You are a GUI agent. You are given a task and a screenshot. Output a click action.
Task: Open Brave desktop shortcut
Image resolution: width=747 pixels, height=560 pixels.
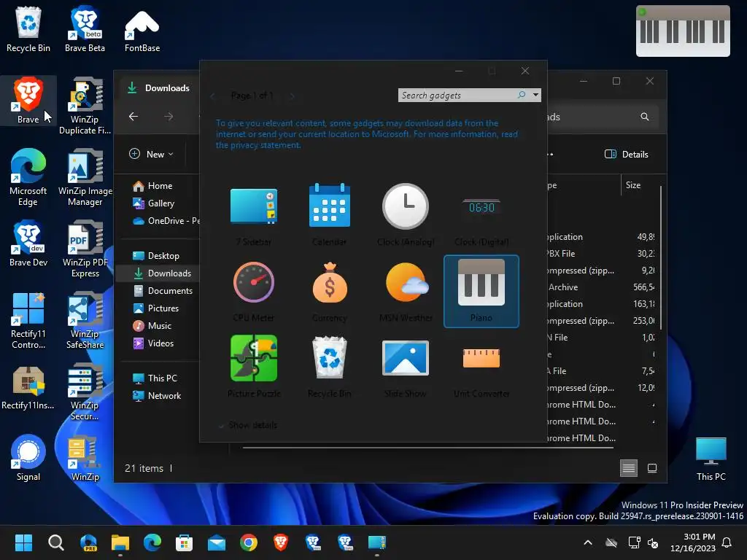click(x=28, y=101)
